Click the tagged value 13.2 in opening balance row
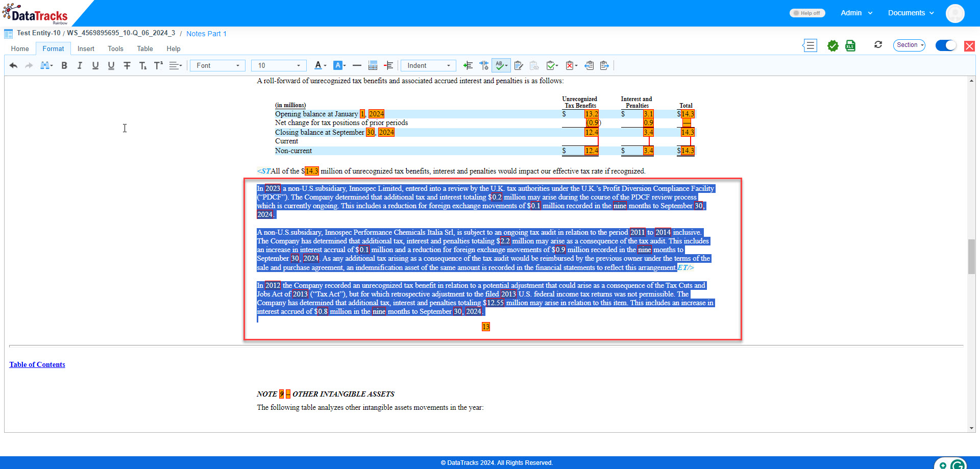Viewport: 980px width, 469px height. (x=592, y=114)
